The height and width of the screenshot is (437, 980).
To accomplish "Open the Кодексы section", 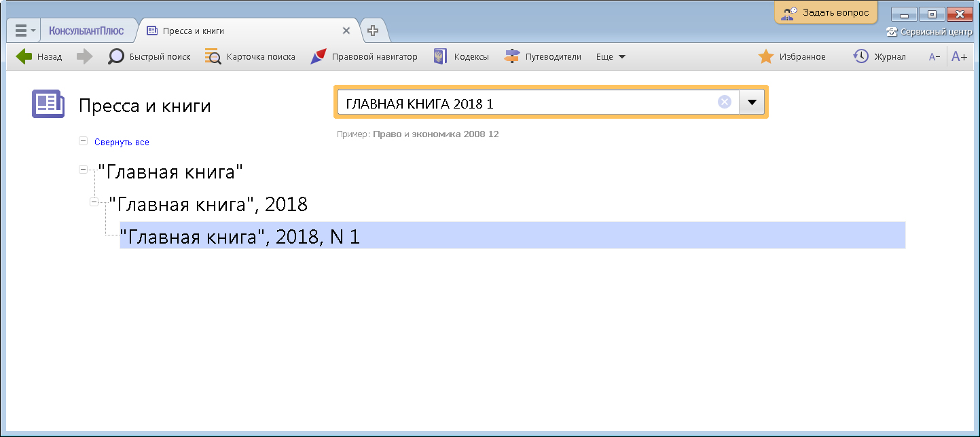I will pos(461,57).
